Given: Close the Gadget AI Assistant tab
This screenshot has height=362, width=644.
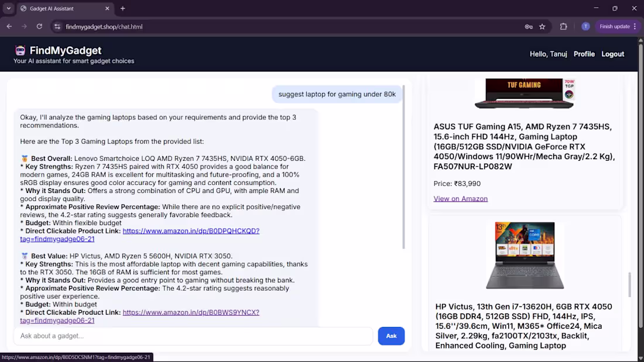Looking at the screenshot, I should [107, 8].
